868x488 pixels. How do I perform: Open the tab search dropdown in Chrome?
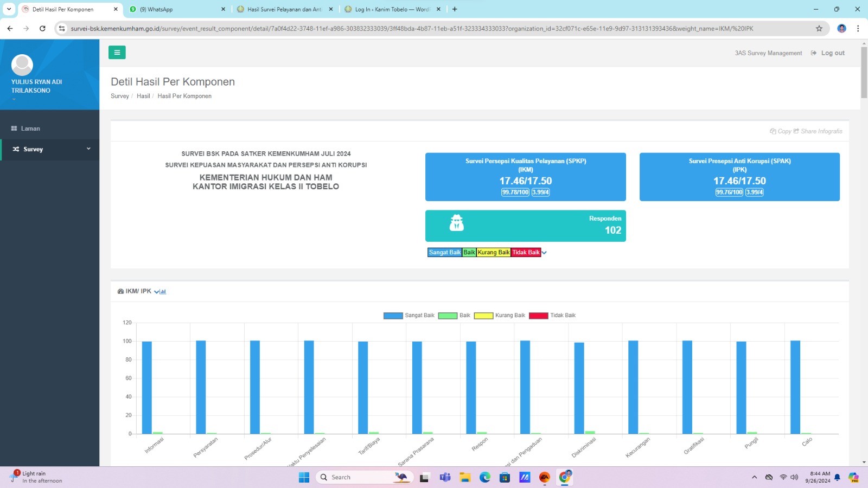(x=9, y=9)
